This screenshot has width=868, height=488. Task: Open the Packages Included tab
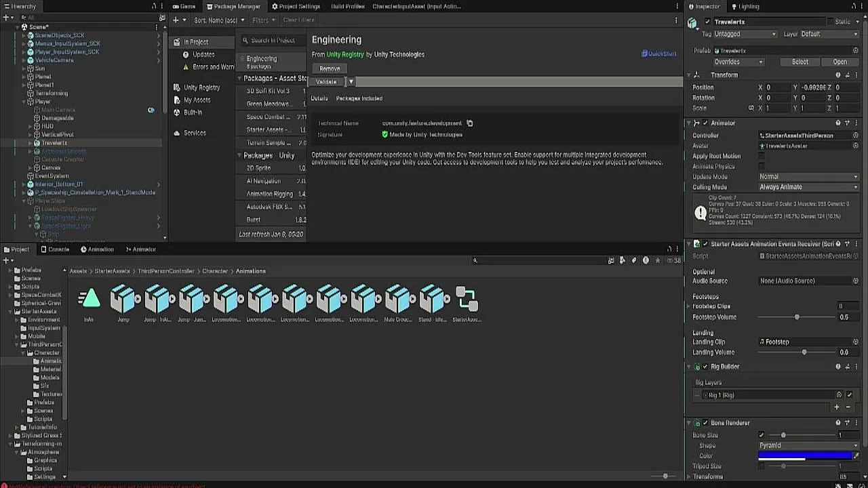pyautogui.click(x=359, y=98)
